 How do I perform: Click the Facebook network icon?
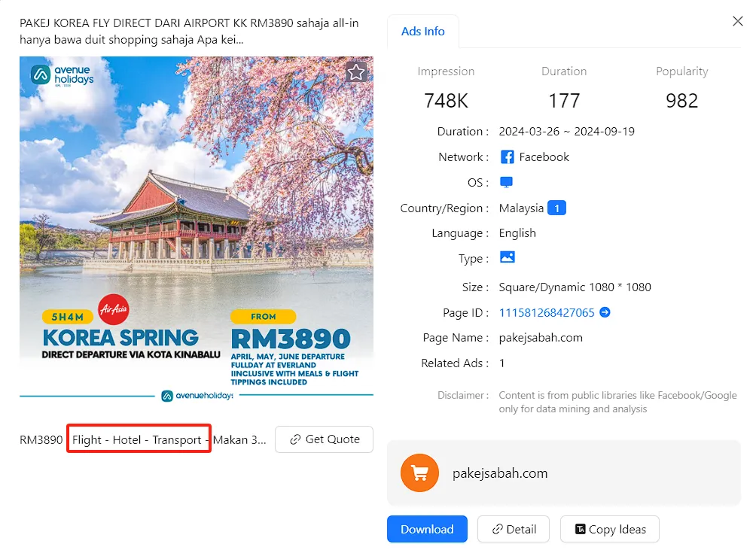tap(508, 157)
